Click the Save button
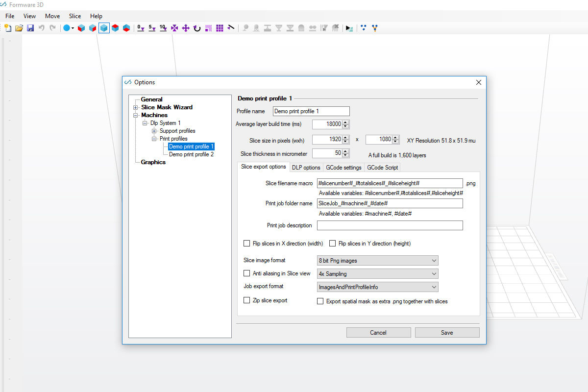 click(x=447, y=332)
